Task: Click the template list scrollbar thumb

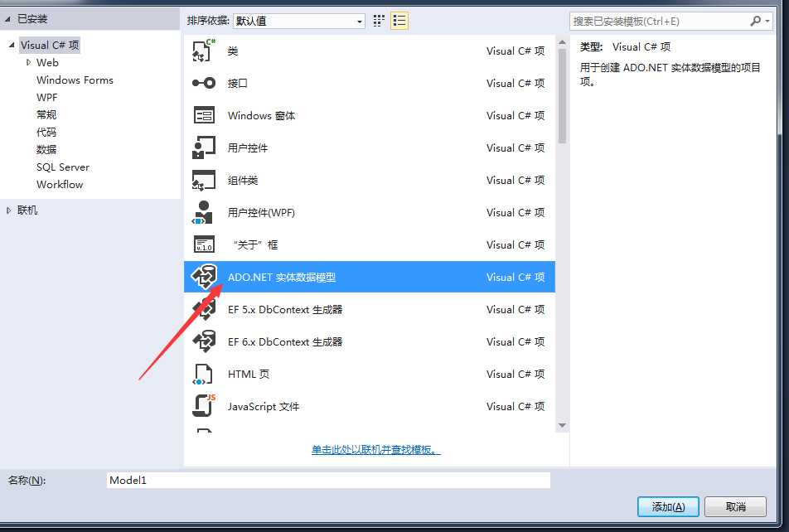Action: point(562,95)
